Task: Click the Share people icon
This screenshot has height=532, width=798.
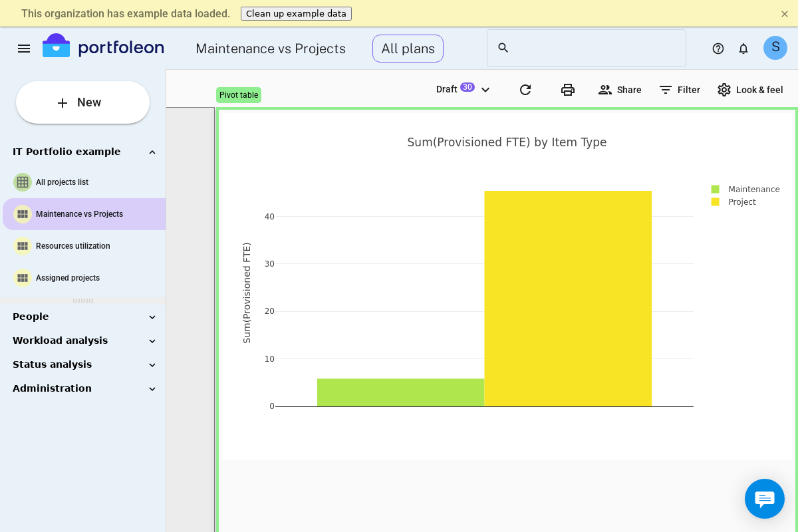Action: pos(605,90)
